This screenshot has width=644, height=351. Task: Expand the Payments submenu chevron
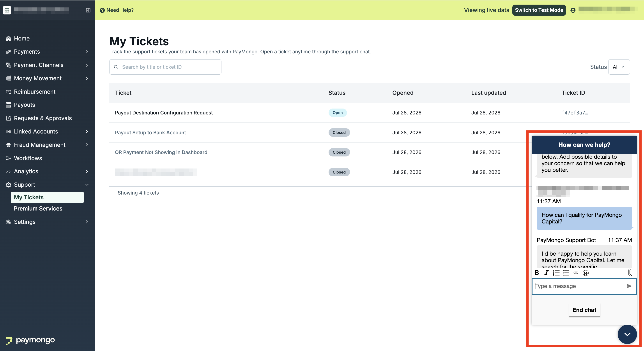point(87,52)
